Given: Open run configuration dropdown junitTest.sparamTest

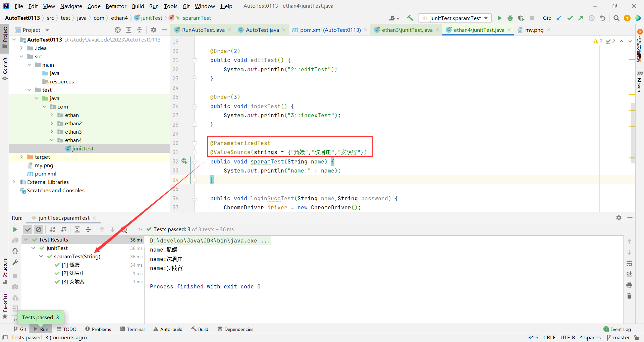Looking at the screenshot, I should (x=455, y=18).
